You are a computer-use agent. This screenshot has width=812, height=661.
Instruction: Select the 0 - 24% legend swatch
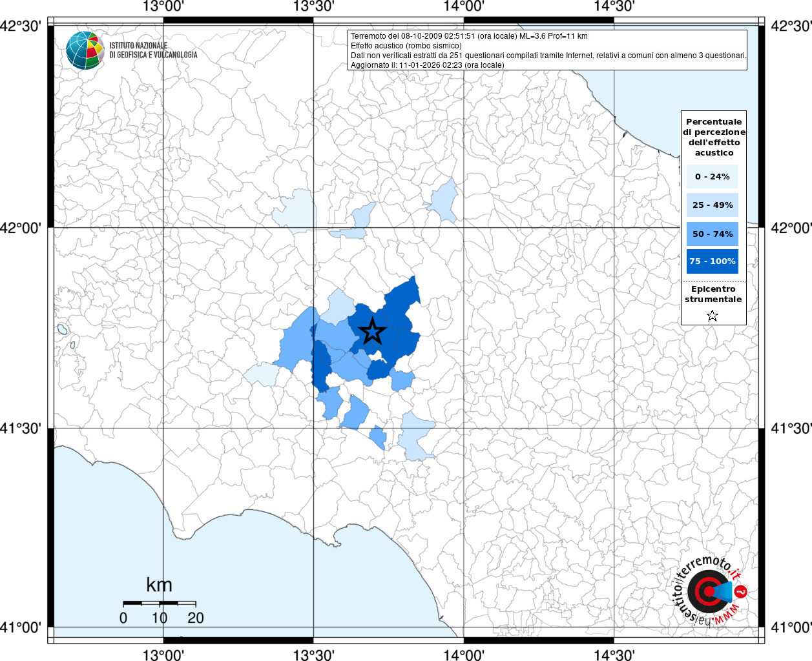tap(713, 176)
